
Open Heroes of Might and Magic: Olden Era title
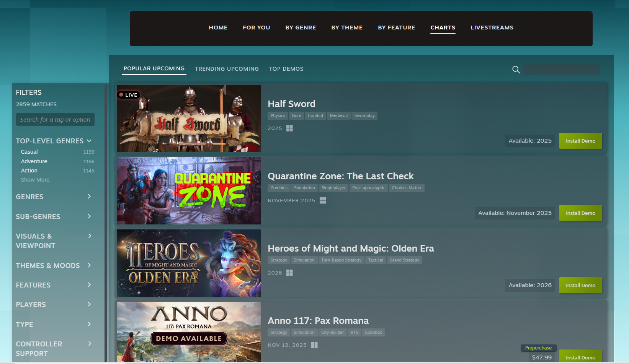[x=351, y=249]
